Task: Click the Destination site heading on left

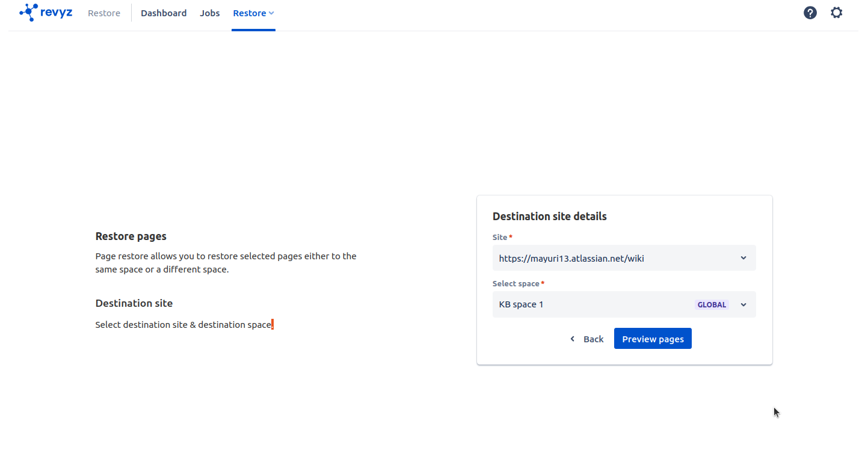Action: [134, 303]
